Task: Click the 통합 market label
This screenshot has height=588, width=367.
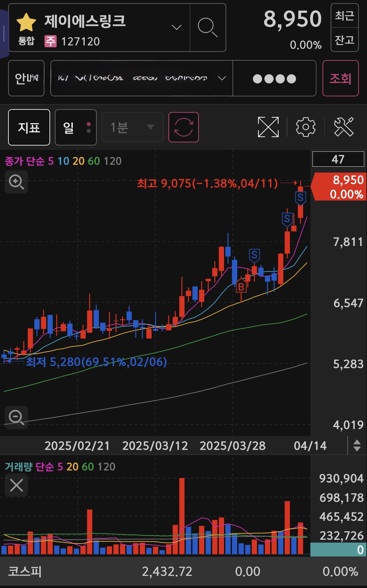Action: click(x=26, y=41)
